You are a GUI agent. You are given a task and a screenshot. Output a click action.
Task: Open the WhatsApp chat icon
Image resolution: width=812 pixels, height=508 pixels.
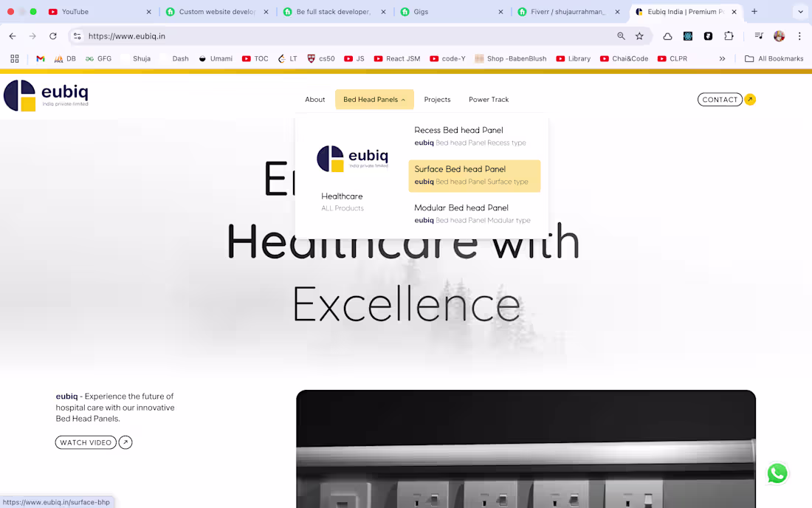tap(777, 473)
